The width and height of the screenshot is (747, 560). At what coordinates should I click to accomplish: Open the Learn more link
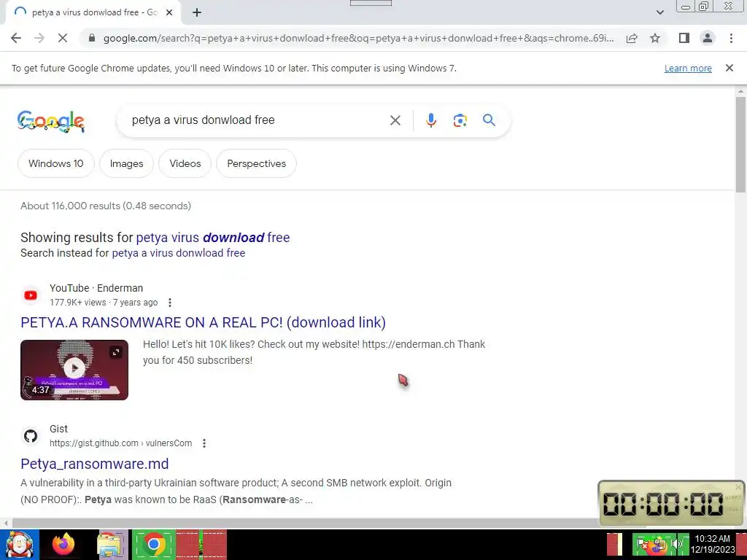[688, 68]
